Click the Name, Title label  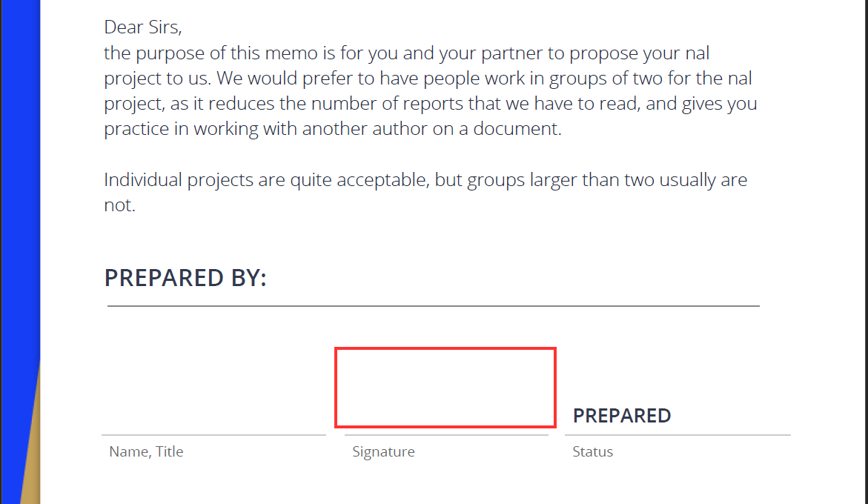pyautogui.click(x=146, y=452)
